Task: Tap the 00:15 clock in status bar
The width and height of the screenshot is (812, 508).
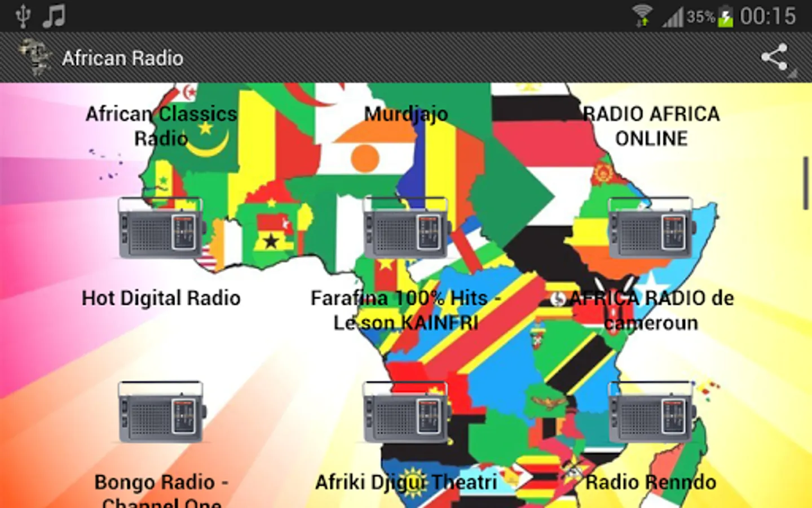Action: pyautogui.click(x=768, y=16)
